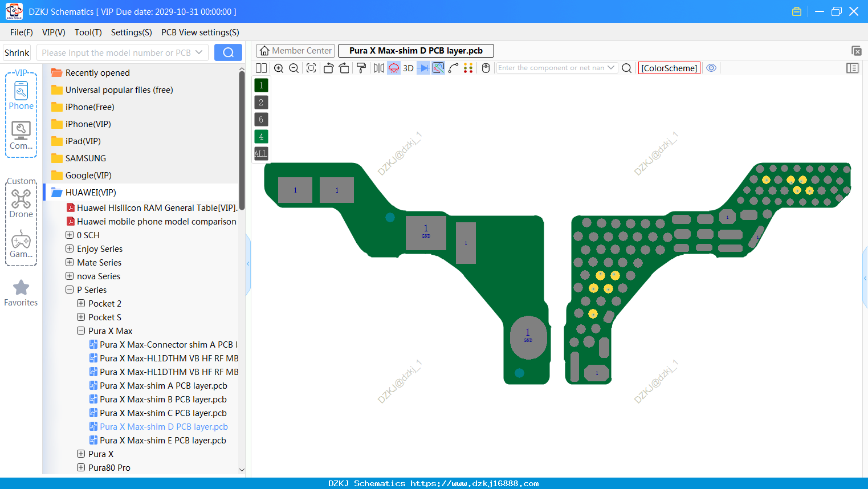
Task: Open the Member Center tab
Action: (x=295, y=51)
